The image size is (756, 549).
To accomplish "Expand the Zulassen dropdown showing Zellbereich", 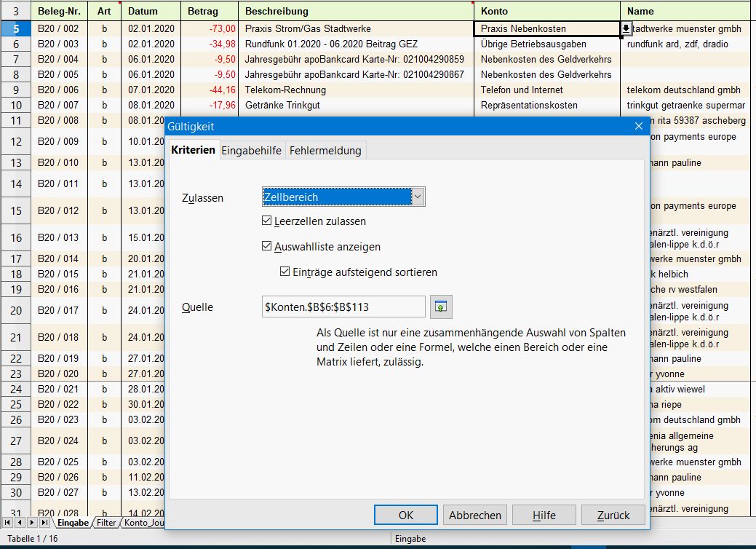I will click(417, 197).
